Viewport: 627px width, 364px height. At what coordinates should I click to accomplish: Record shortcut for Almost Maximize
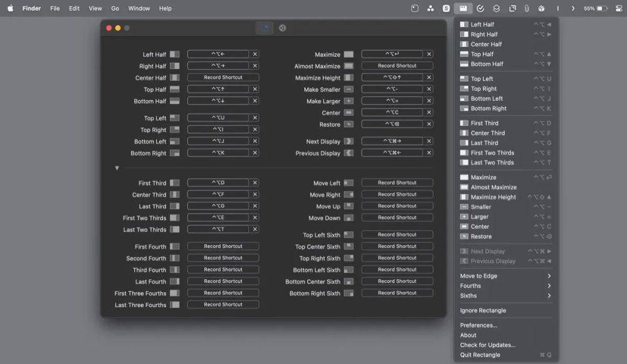click(397, 66)
